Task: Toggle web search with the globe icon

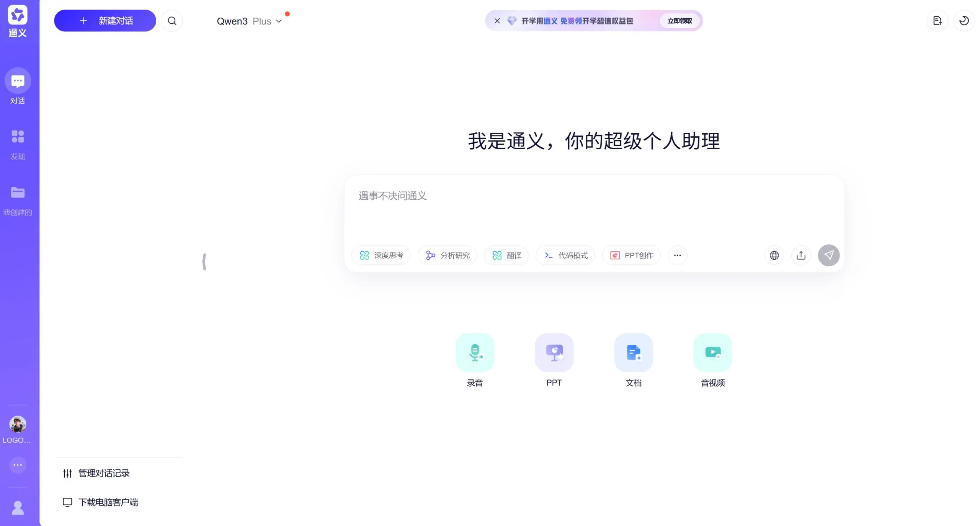Action: [x=774, y=255]
